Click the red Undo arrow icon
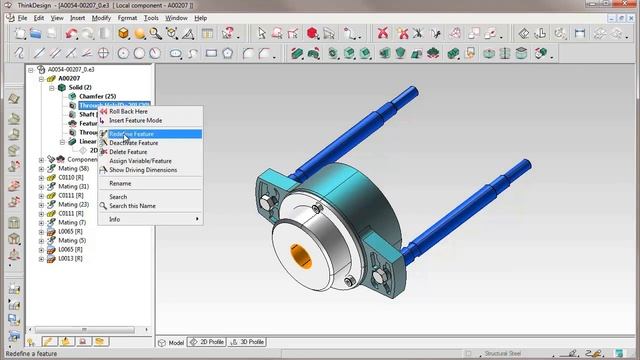Image resolution: width=640 pixels, height=360 pixels. 71,33
